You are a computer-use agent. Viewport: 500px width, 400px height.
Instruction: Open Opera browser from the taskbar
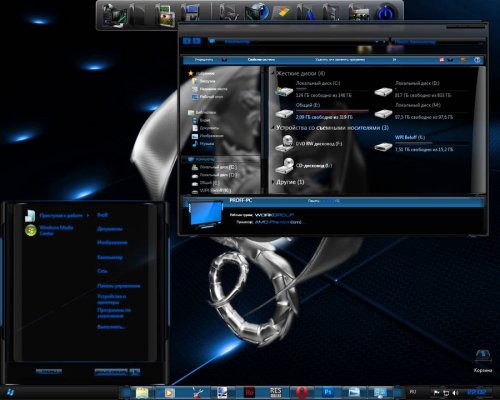pyautogui.click(x=302, y=392)
